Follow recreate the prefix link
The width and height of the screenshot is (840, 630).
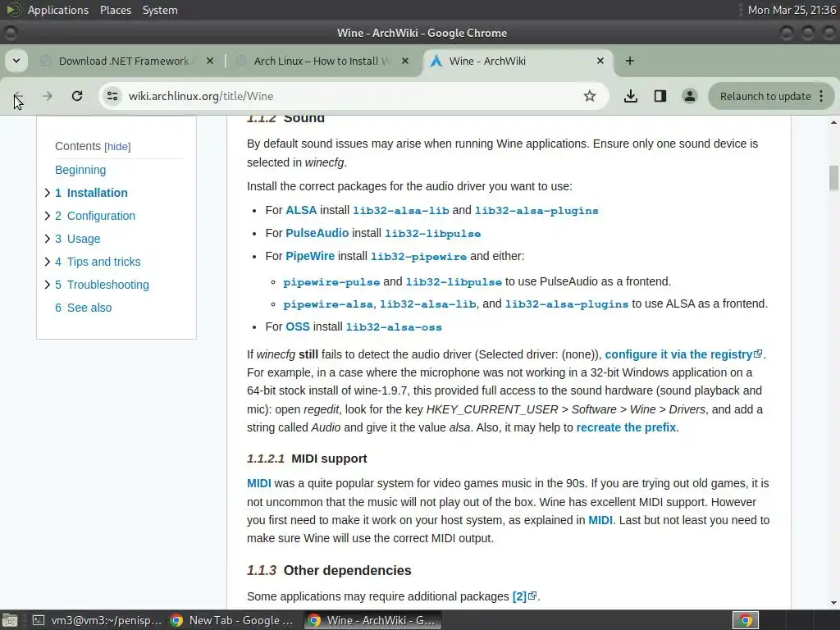[x=626, y=427]
